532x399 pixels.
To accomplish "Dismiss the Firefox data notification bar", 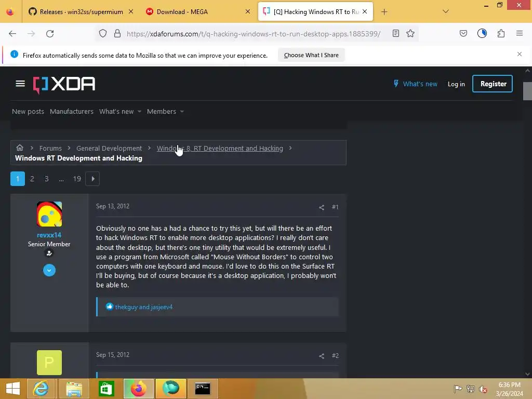I will (x=520, y=54).
